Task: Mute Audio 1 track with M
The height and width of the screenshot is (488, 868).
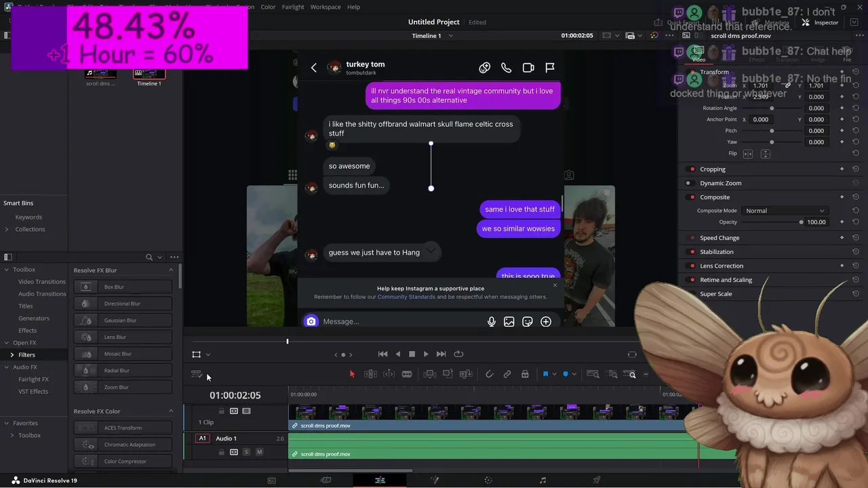Action: point(259,452)
